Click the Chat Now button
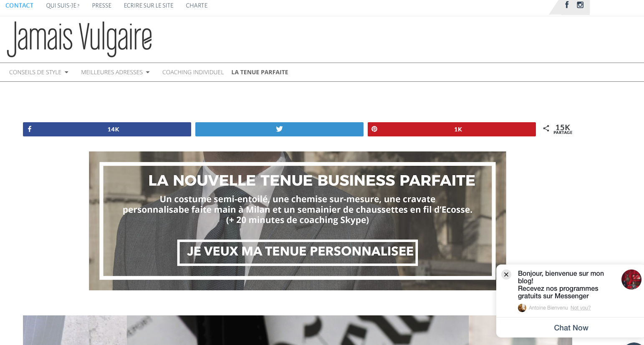Image resolution: width=644 pixels, height=345 pixels. point(571,328)
